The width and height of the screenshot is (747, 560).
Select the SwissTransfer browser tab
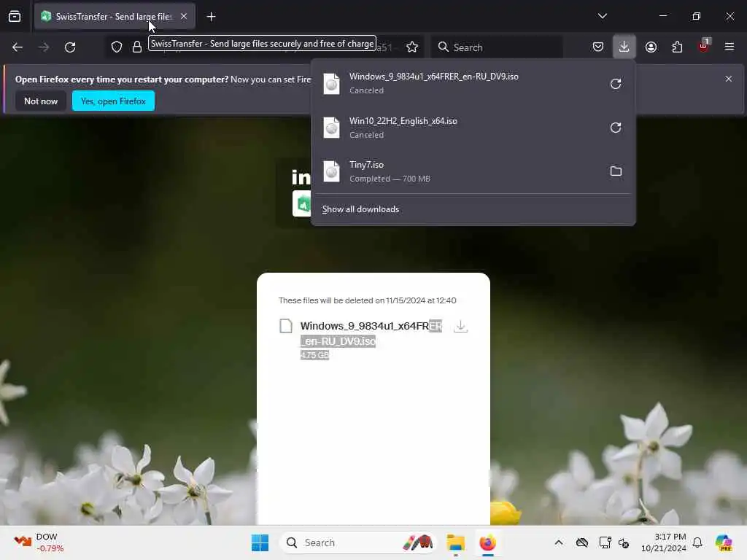pos(115,17)
